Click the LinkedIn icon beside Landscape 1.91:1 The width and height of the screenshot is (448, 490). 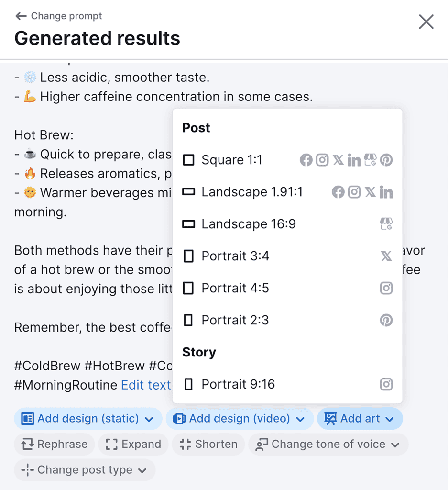point(386,191)
